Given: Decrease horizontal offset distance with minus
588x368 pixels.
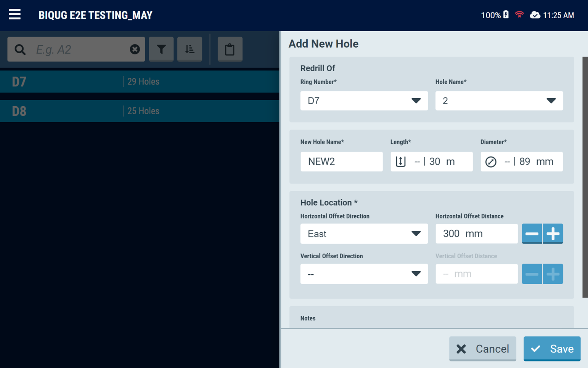Looking at the screenshot, I should pos(532,234).
